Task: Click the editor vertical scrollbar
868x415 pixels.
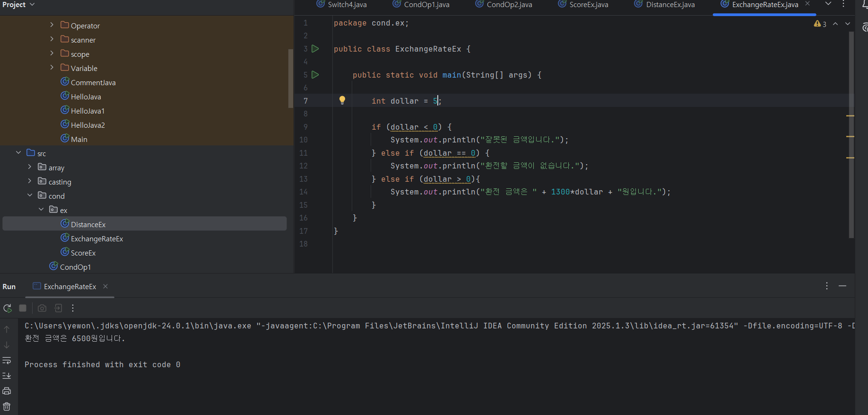Action: (851, 135)
